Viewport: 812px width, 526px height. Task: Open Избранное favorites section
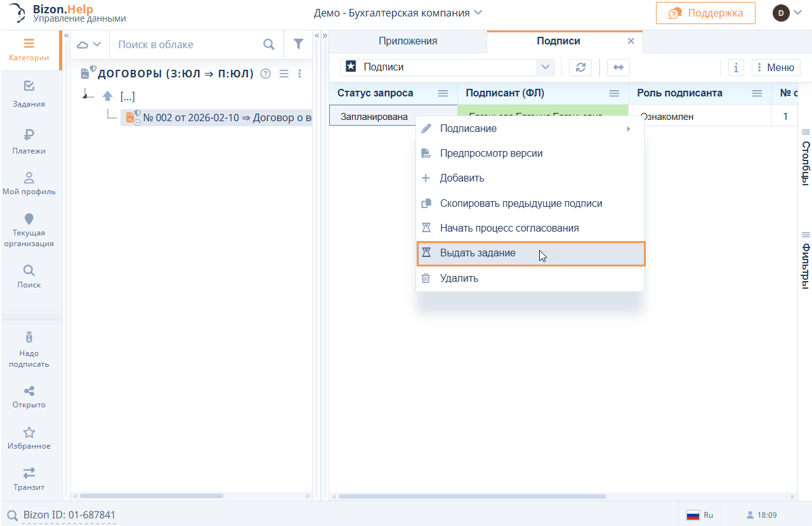(x=29, y=438)
